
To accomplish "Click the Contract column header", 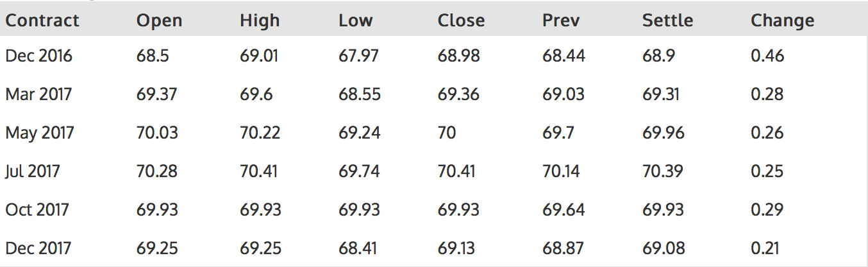I will click(42, 21).
